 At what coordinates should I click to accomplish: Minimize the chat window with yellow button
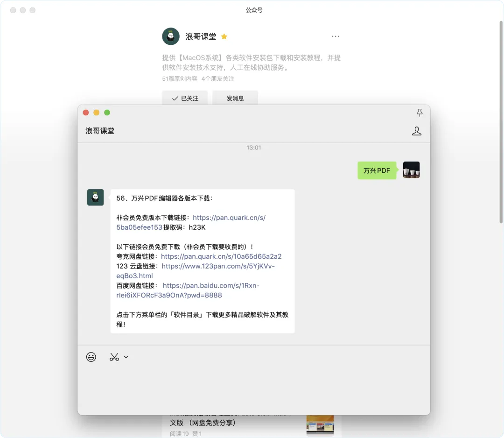(x=97, y=113)
